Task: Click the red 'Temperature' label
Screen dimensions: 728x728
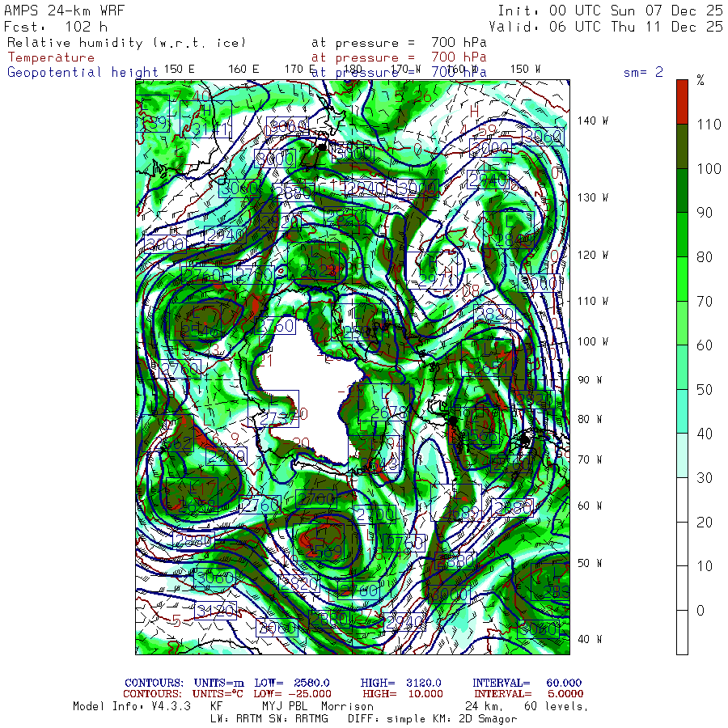Action: [x=51, y=57]
